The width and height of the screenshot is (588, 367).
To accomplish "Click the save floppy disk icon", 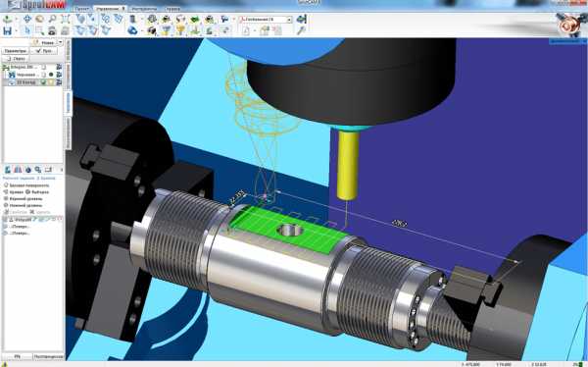I will tap(7, 30).
